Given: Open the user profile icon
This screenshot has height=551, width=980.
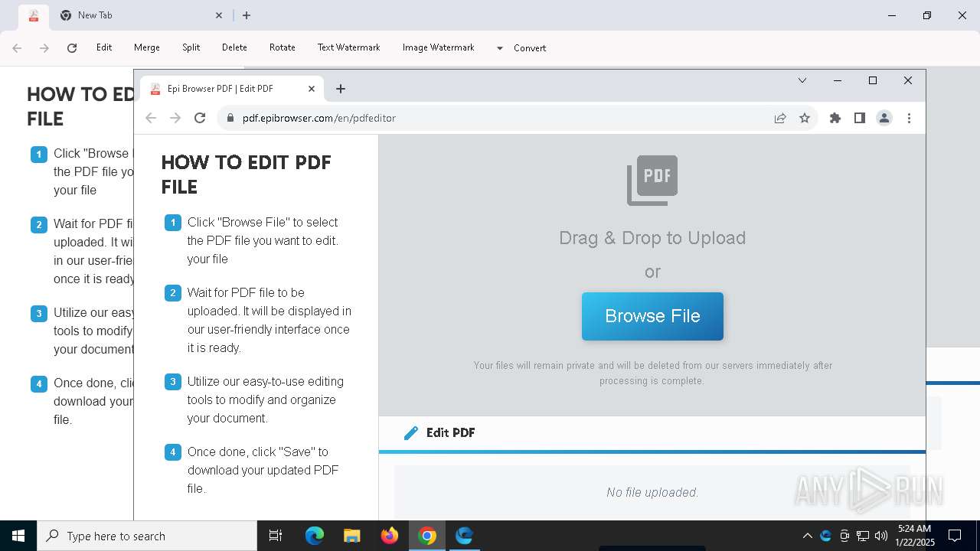Looking at the screenshot, I should [884, 118].
